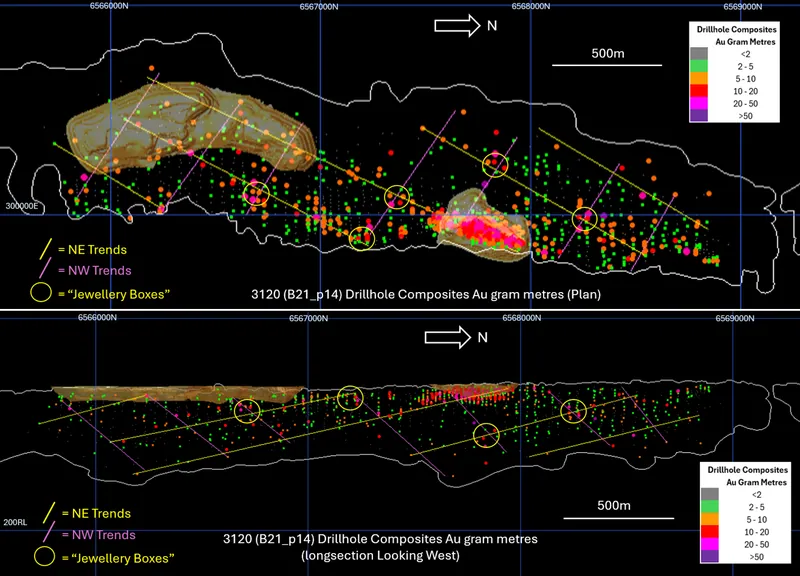Click the 6569000N grid label in plan view
The height and width of the screenshot is (576, 800).
pos(743,7)
